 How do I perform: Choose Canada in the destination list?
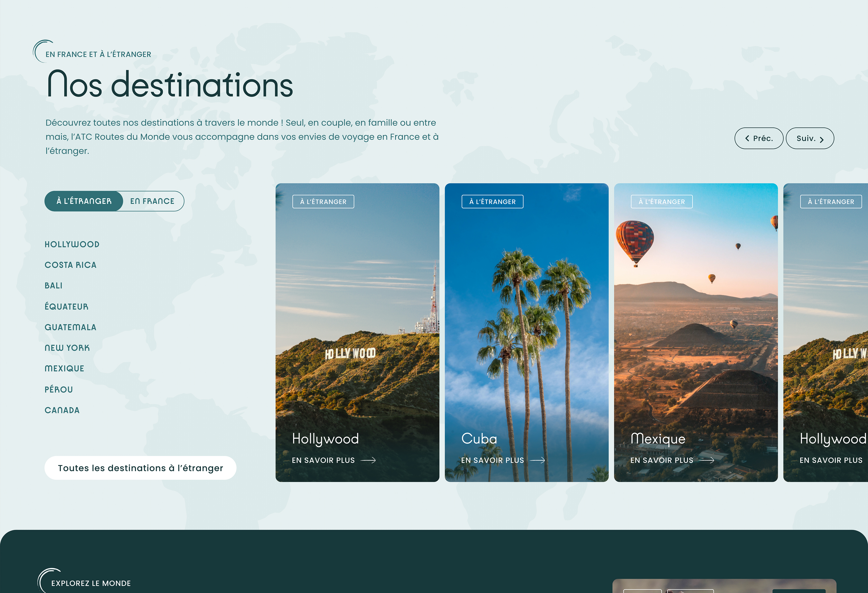(x=62, y=410)
